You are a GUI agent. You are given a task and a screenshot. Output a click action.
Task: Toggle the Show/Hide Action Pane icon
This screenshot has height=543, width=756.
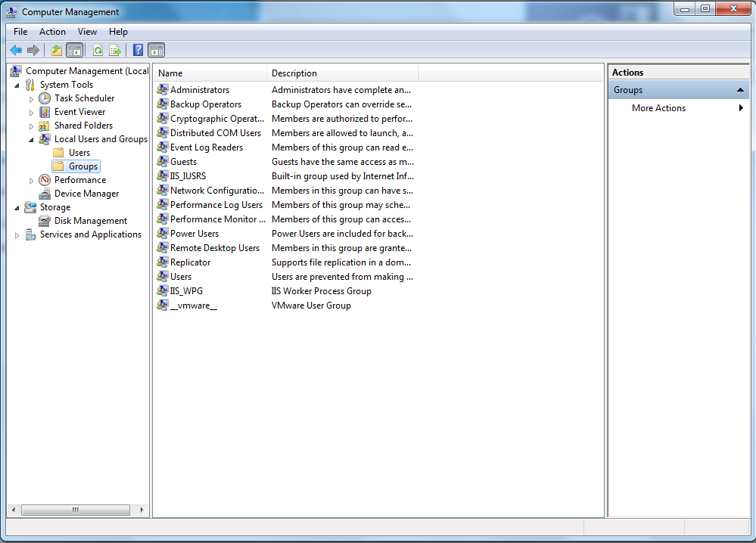156,50
